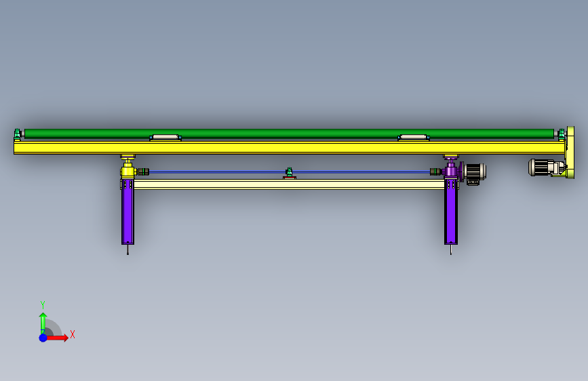The image size is (588, 381).
Task: Select the long green roller
Action: click(289, 133)
